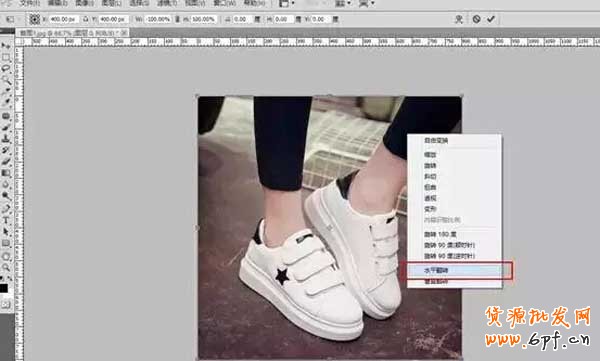Close the .jpg document tab
Viewport: 600px width, 361px height.
[x=124, y=33]
